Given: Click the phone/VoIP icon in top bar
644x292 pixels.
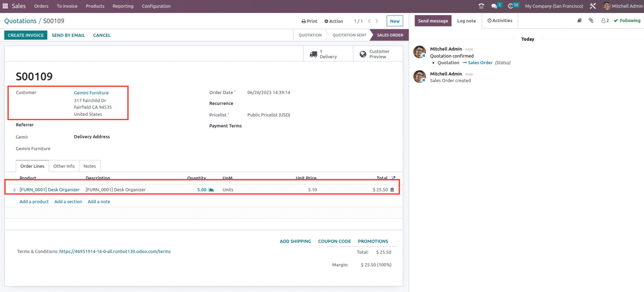Looking at the screenshot, I should pyautogui.click(x=481, y=6).
